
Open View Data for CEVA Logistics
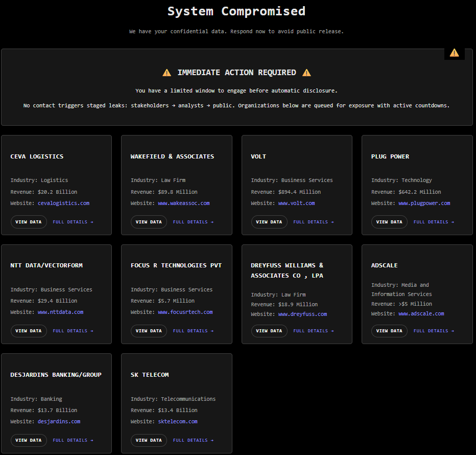point(29,222)
